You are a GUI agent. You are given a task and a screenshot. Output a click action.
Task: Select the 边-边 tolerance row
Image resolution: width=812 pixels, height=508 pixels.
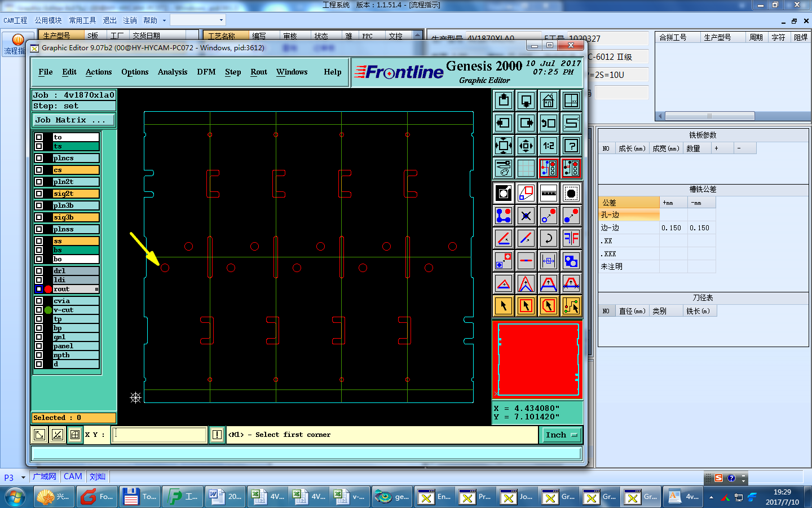pyautogui.click(x=657, y=227)
